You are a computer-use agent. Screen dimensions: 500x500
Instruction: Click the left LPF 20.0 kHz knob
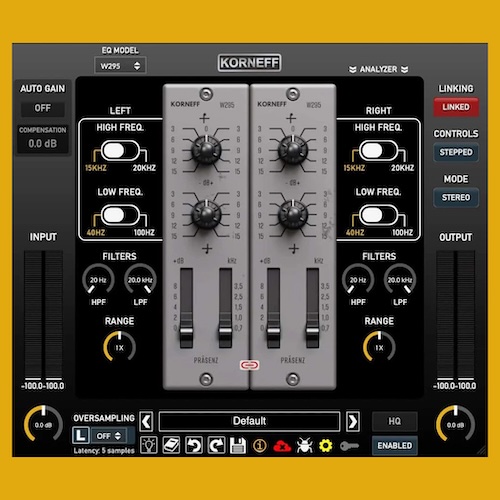140,279
